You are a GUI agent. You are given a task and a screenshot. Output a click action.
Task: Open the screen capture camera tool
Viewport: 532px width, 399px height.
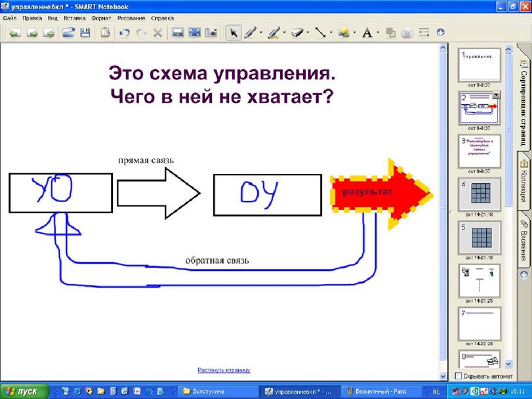point(211,32)
